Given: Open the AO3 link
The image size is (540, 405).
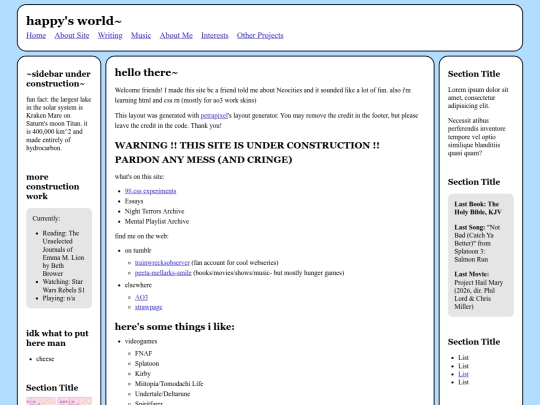Looking at the screenshot, I should [142, 297].
